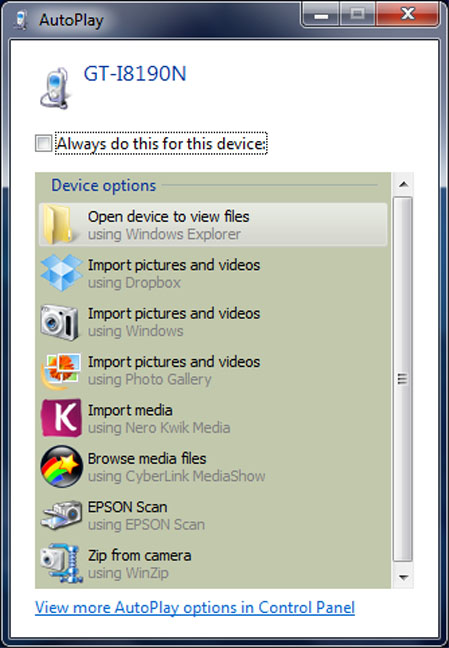Image resolution: width=449 pixels, height=648 pixels.
Task: Select 'Import media' option text
Action: point(130,410)
